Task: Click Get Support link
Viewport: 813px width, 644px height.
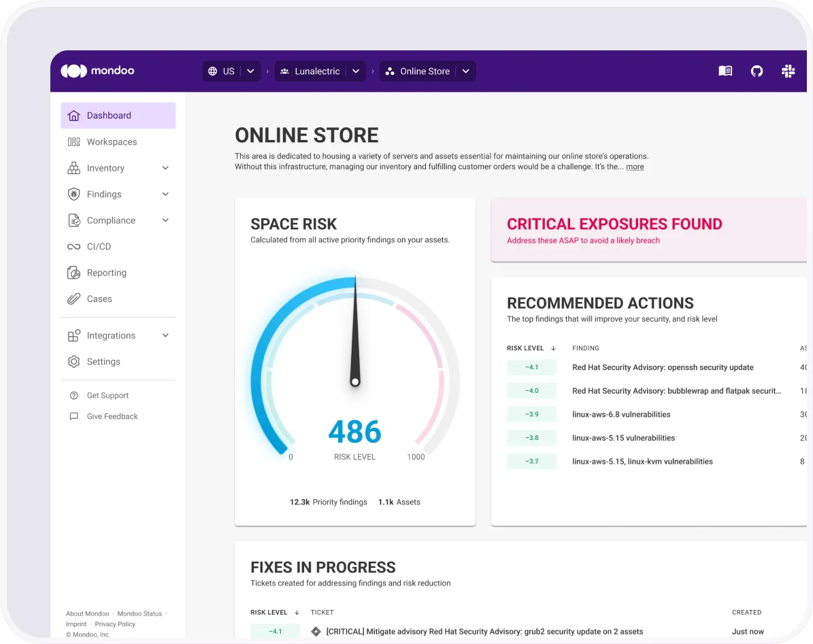Action: [x=107, y=395]
